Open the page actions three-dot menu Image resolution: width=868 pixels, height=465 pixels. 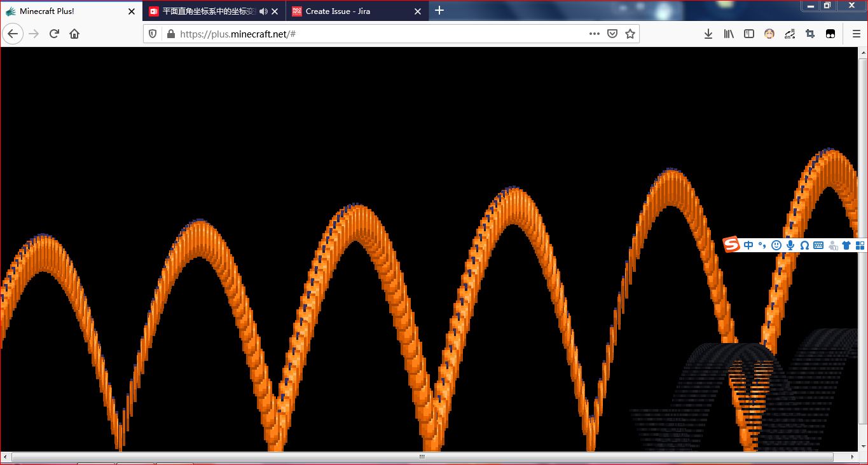[x=594, y=34]
